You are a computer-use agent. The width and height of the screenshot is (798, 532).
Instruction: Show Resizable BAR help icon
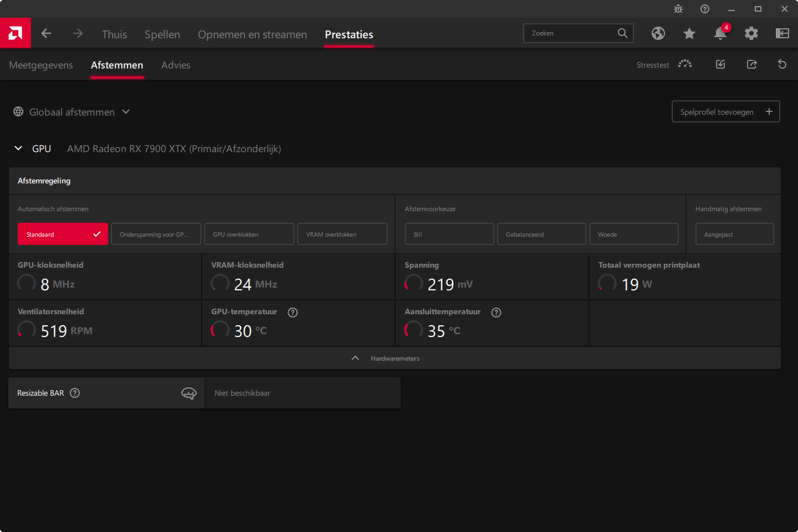pos(75,393)
